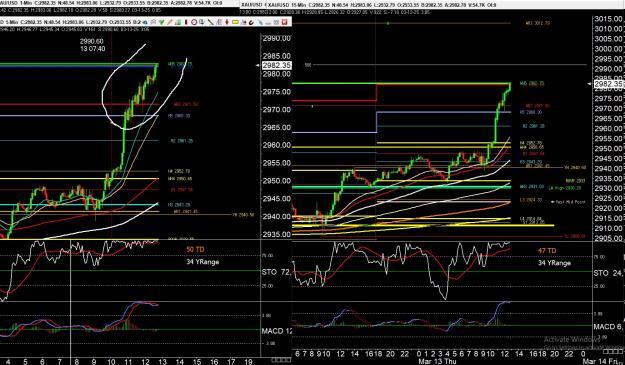Screen dimensions: 625x365
Task: Click the 2935.00 level on left price axis
Action: tap(276, 234)
